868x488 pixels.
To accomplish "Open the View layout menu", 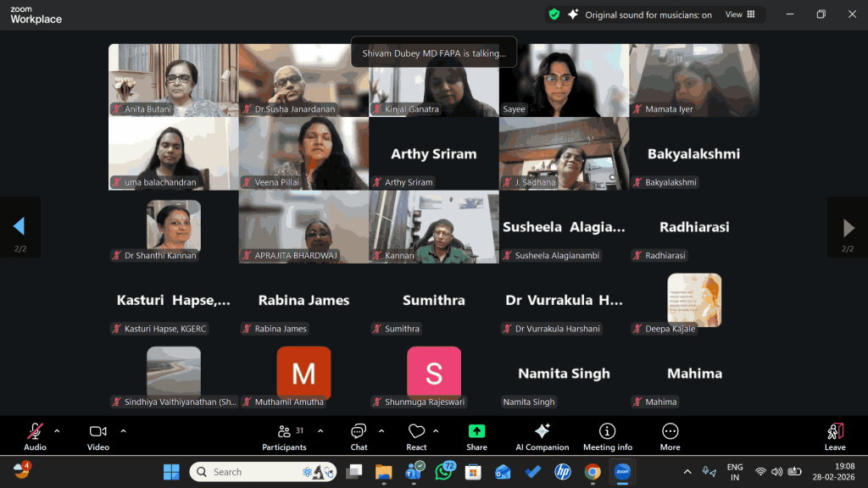I will [x=740, y=14].
